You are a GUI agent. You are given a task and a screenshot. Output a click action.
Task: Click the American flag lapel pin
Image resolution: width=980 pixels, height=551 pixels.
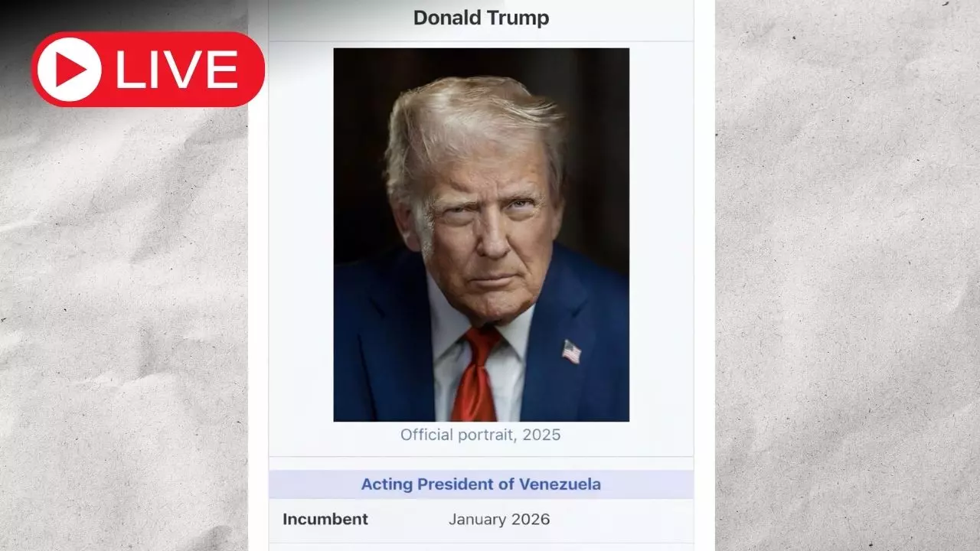[571, 351]
